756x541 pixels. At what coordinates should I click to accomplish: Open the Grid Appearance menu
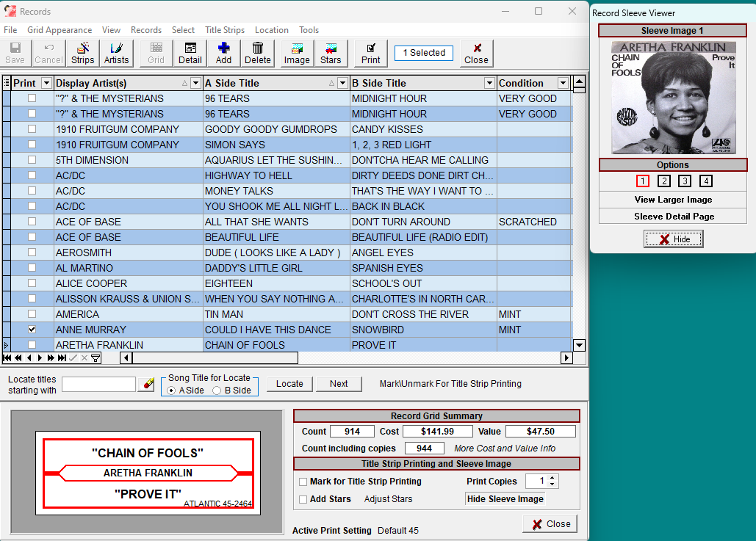60,30
